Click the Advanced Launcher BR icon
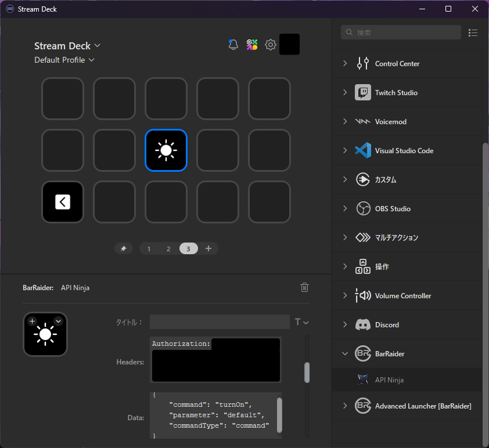This screenshot has height=448, width=489. pyautogui.click(x=363, y=406)
